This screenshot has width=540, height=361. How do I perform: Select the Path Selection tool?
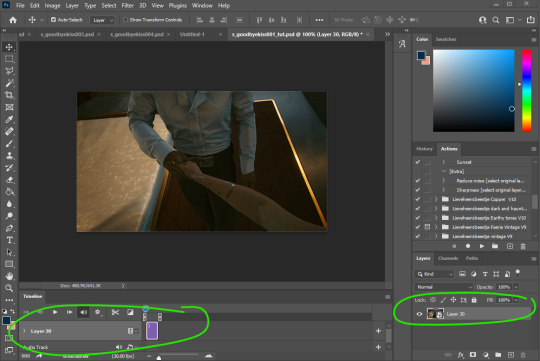(x=9, y=252)
